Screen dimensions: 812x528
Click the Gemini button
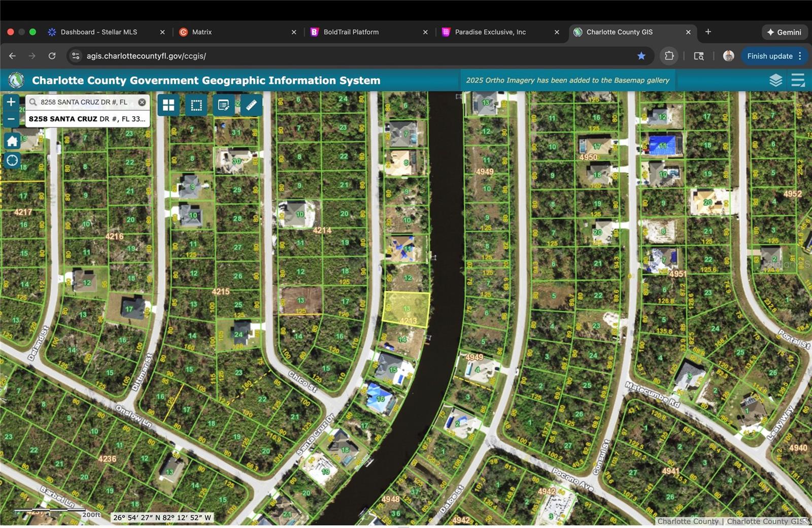coord(784,31)
